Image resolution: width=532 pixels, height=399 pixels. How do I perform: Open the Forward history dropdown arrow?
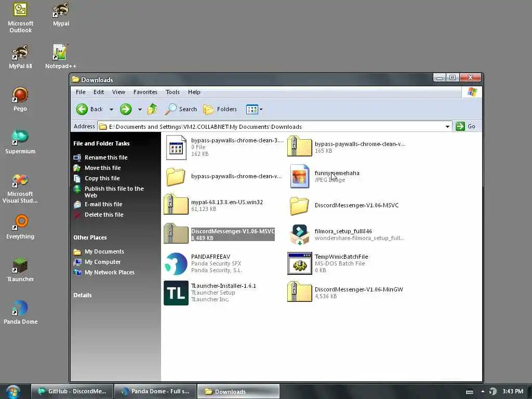[x=140, y=110]
